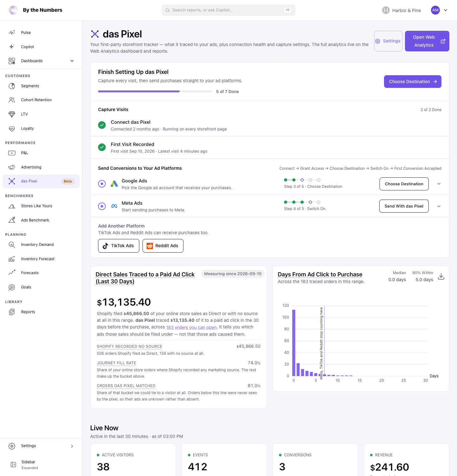Click the First Visit Recorded green checkmark
457x476 pixels.
pyautogui.click(x=102, y=147)
